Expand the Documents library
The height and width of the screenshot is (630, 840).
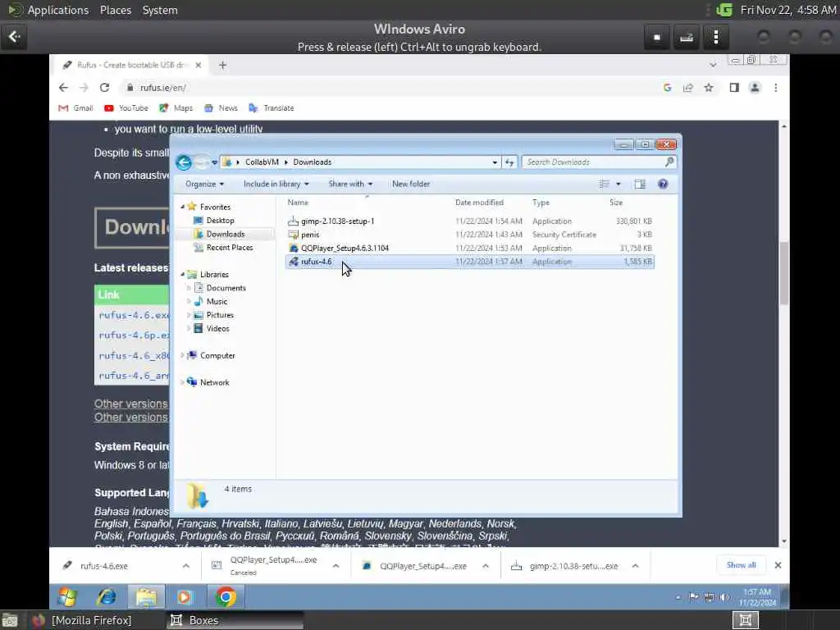(189, 288)
